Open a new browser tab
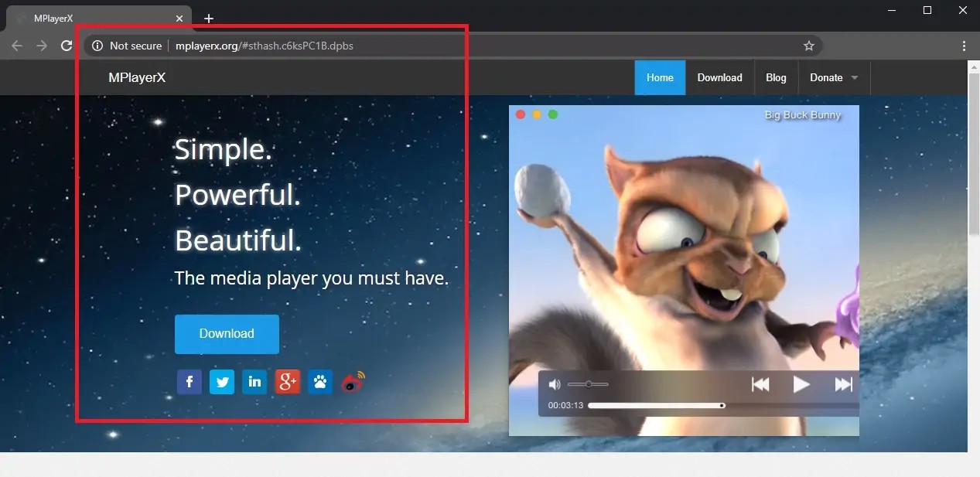Viewport: 980px width, 477px height. pos(209,19)
